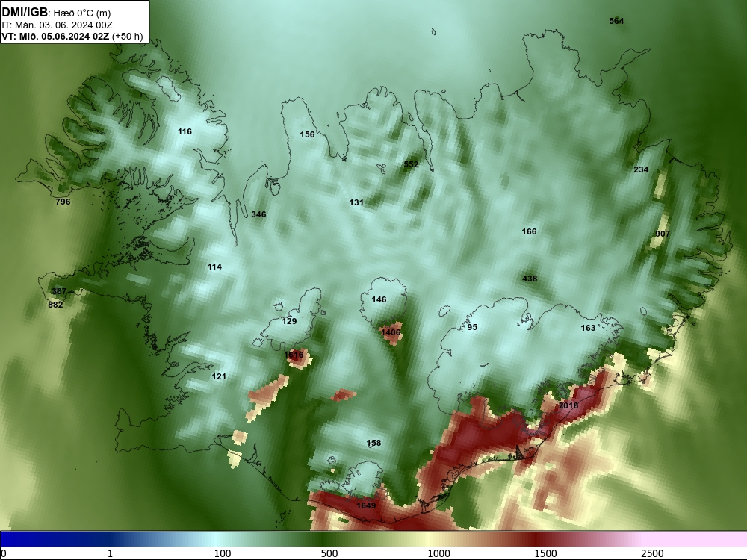747x560 pixels.
Task: Click the 796 value label
Action: pyautogui.click(x=63, y=202)
